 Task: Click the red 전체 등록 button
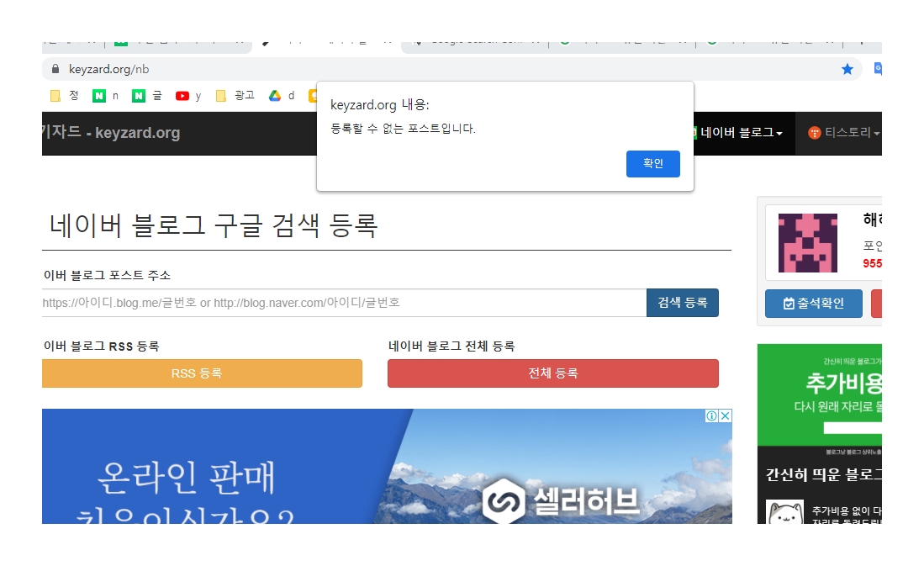[x=552, y=373]
